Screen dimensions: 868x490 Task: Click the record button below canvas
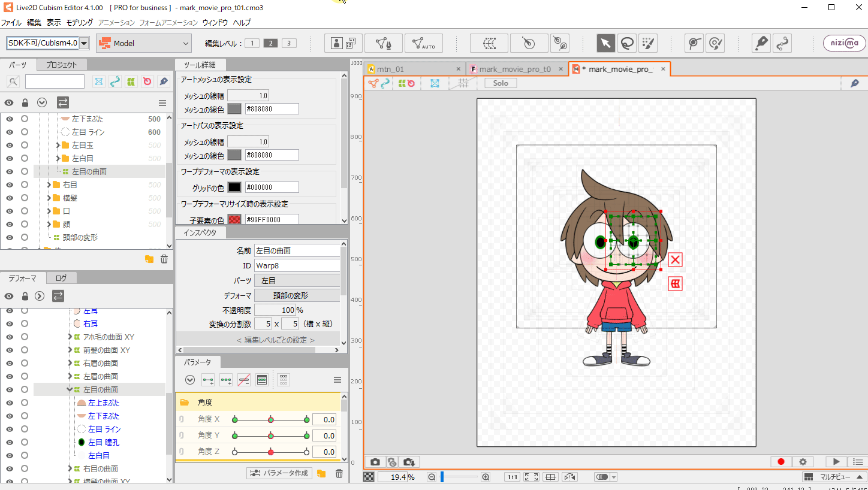781,462
